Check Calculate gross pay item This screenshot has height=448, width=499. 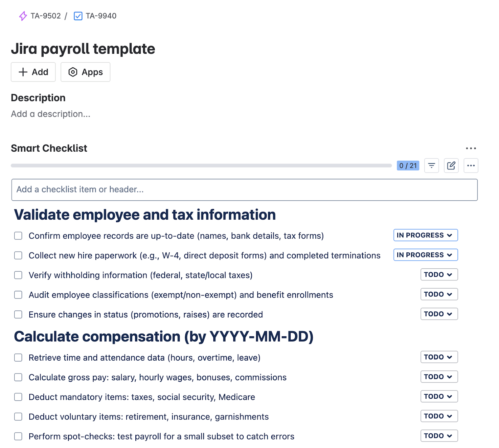tap(18, 377)
